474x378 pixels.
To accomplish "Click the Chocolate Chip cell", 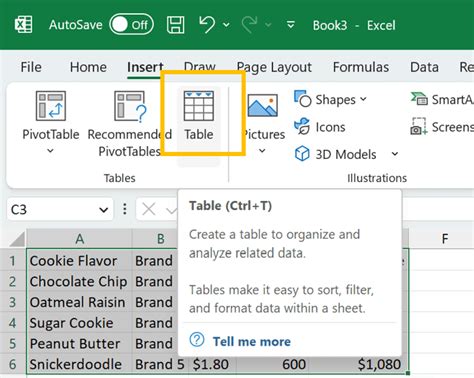I will [79, 281].
